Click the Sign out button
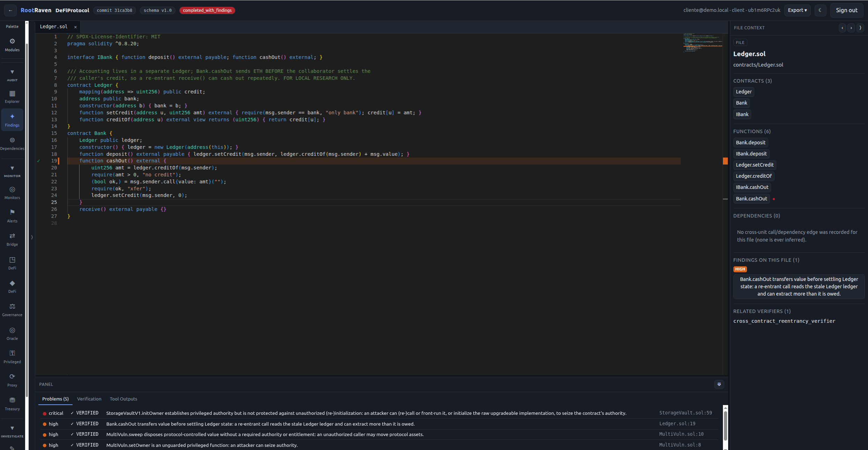868x450 pixels. 846,10
